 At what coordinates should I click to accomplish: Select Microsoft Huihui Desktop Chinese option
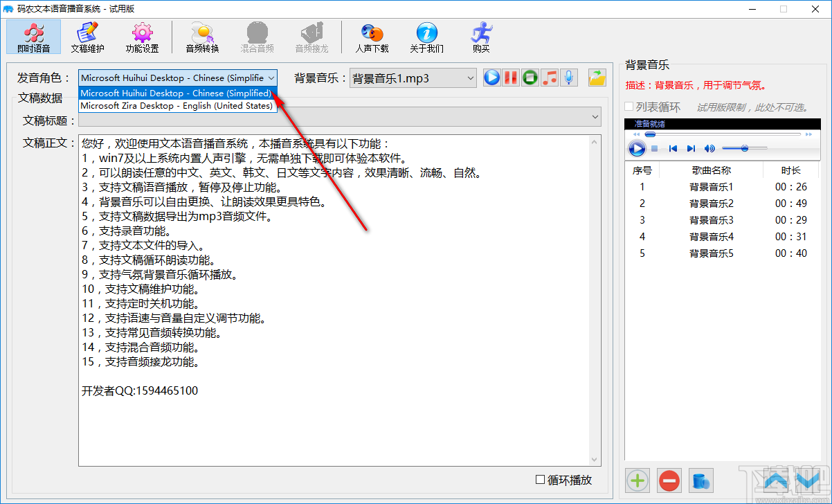point(177,93)
